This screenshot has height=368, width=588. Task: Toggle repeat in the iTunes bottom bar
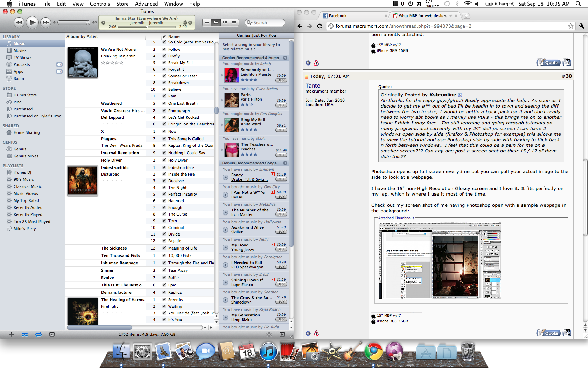(x=38, y=334)
